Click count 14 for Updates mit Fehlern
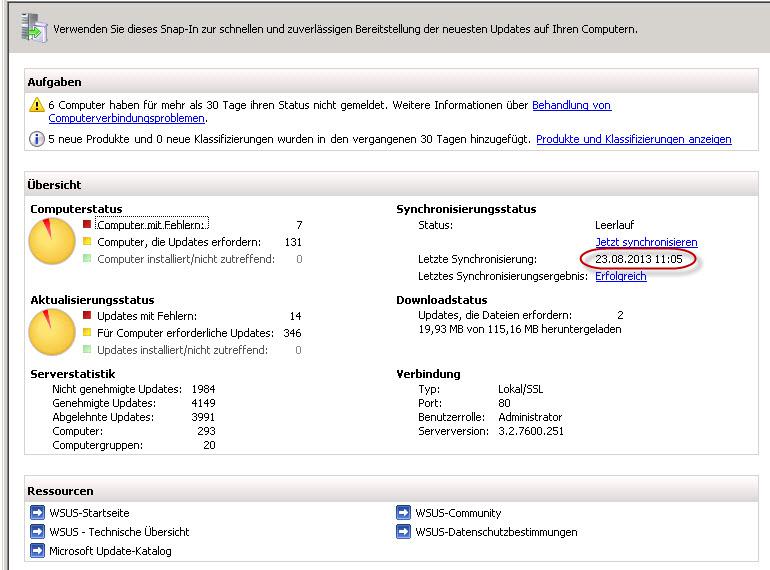 296,316
